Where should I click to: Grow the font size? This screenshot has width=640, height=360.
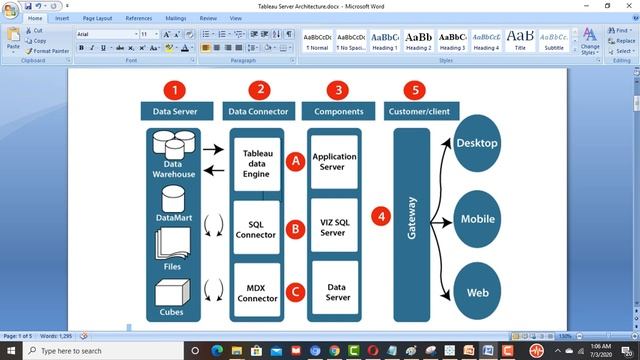point(167,34)
